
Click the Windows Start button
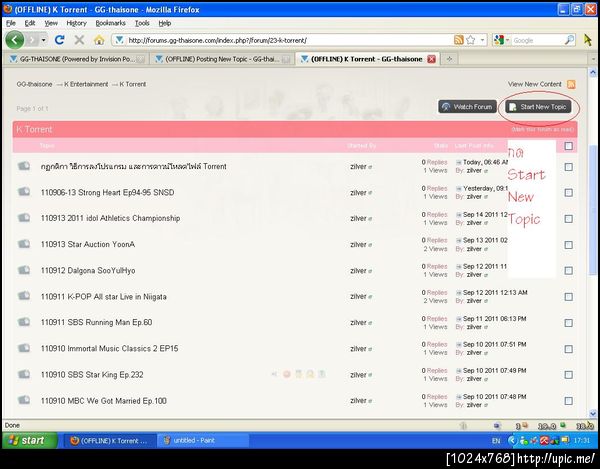(30, 440)
